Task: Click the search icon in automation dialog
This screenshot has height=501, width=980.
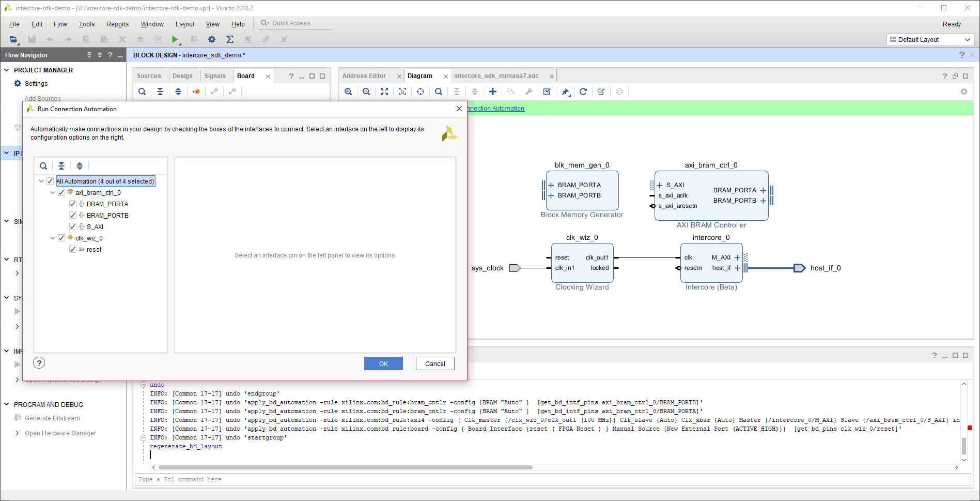Action: coord(43,166)
